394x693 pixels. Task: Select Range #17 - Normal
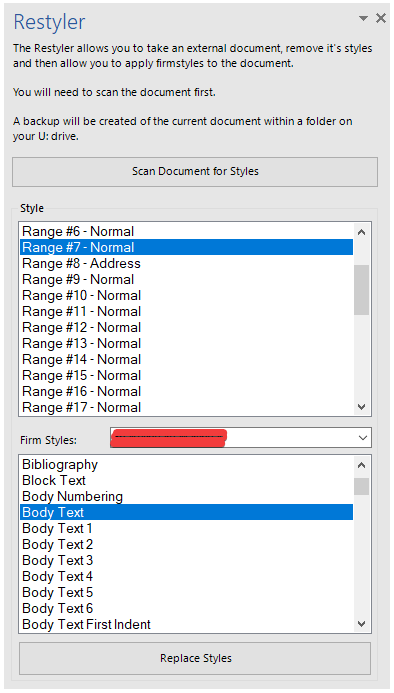click(186, 407)
